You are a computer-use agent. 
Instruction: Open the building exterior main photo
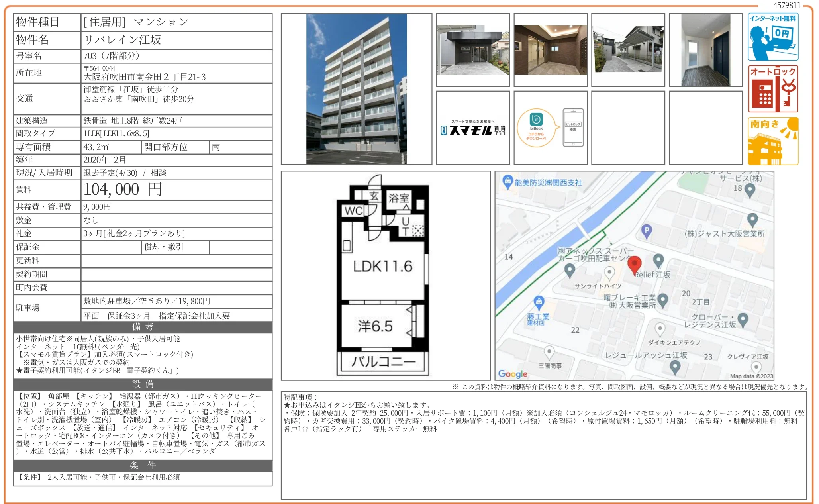point(356,89)
